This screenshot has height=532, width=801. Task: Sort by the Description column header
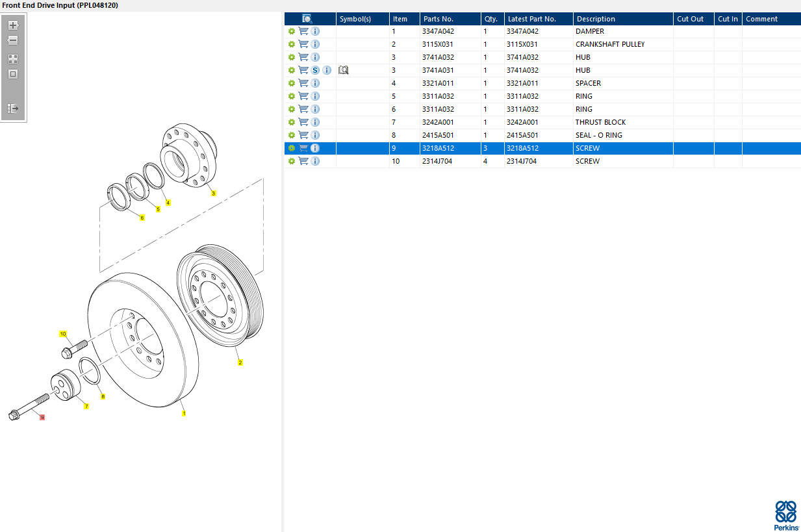click(623, 19)
